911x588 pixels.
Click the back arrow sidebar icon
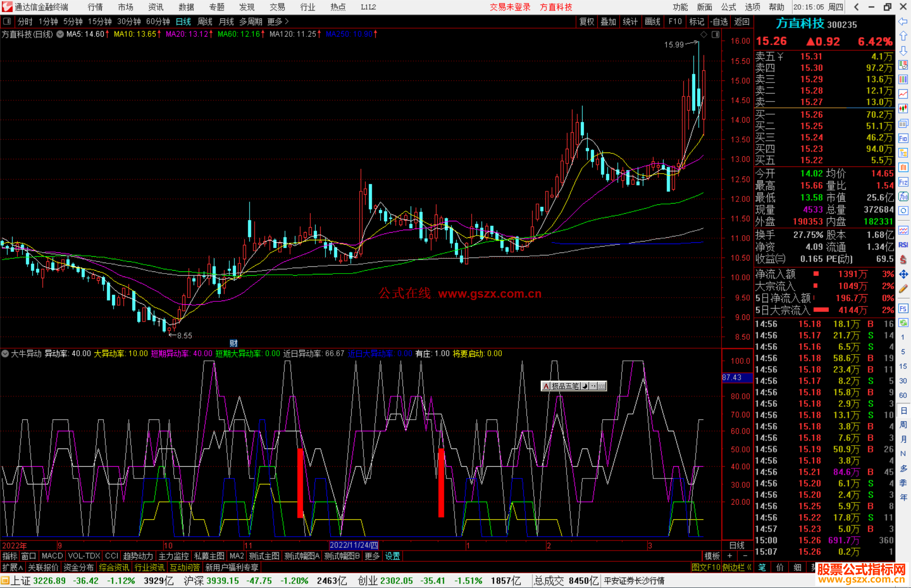tap(903, 21)
